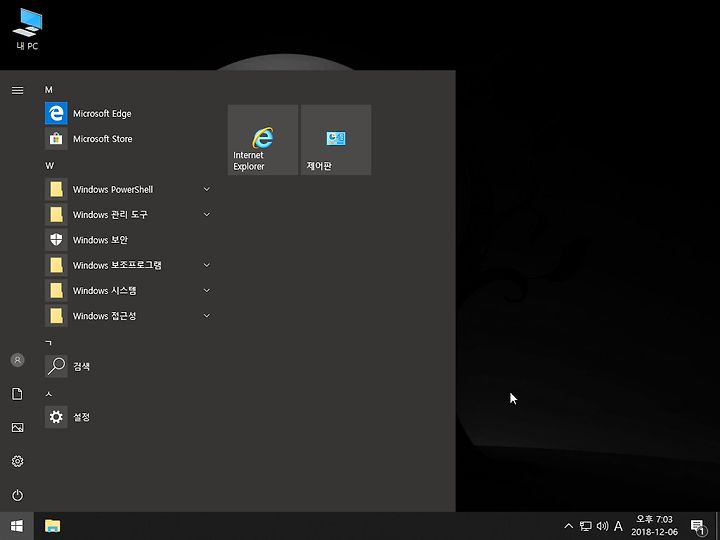Click the ㅅ letter group header
Screen dimensions: 720x540
click(49, 394)
